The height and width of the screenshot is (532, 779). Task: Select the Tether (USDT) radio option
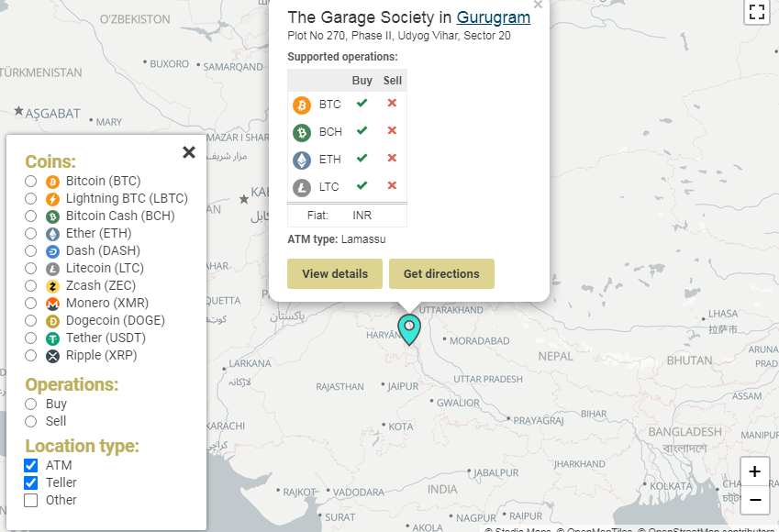[31, 338]
